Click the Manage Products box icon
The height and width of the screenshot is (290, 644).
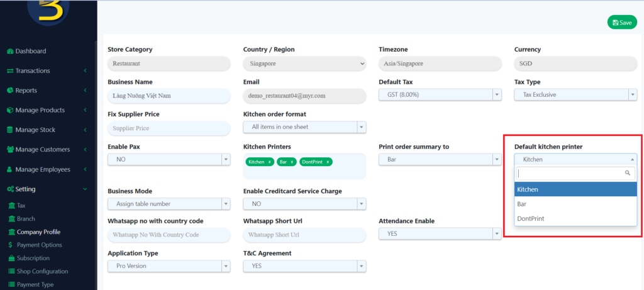[10, 110]
